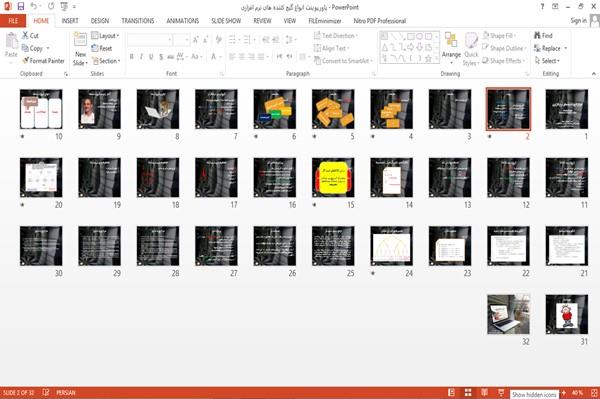The width and height of the screenshot is (600, 399).
Task: Open the Align Text dropdown
Action: pyautogui.click(x=331, y=48)
